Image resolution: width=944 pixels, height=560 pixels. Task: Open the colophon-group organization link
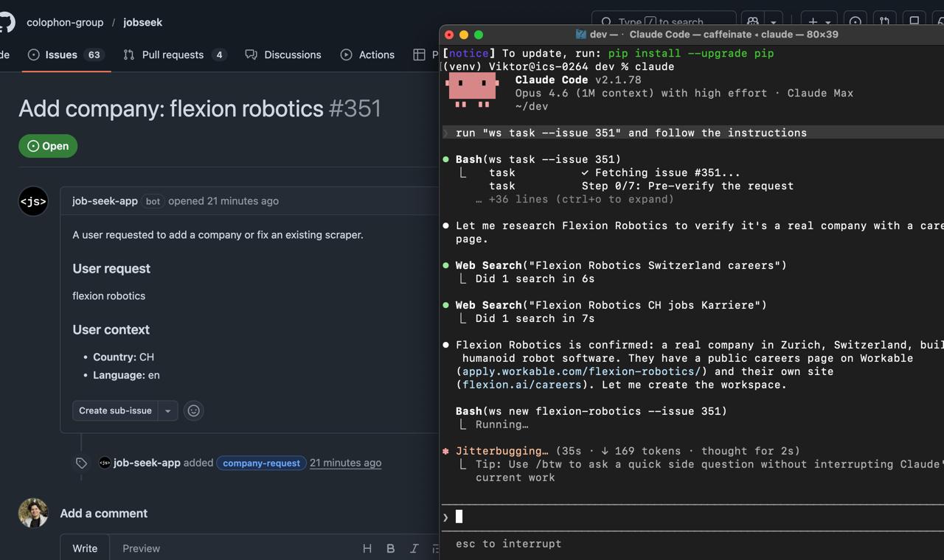[x=65, y=22]
